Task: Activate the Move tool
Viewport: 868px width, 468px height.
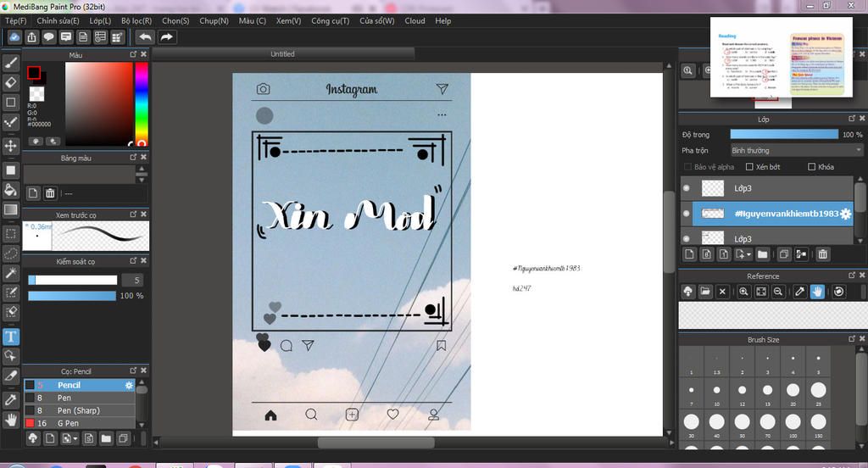Action: click(x=11, y=146)
